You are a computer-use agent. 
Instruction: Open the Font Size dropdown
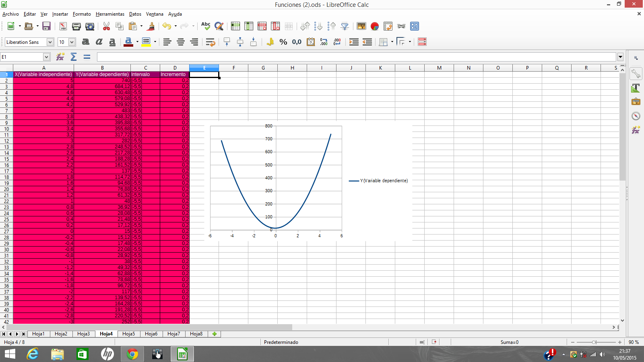click(x=72, y=42)
